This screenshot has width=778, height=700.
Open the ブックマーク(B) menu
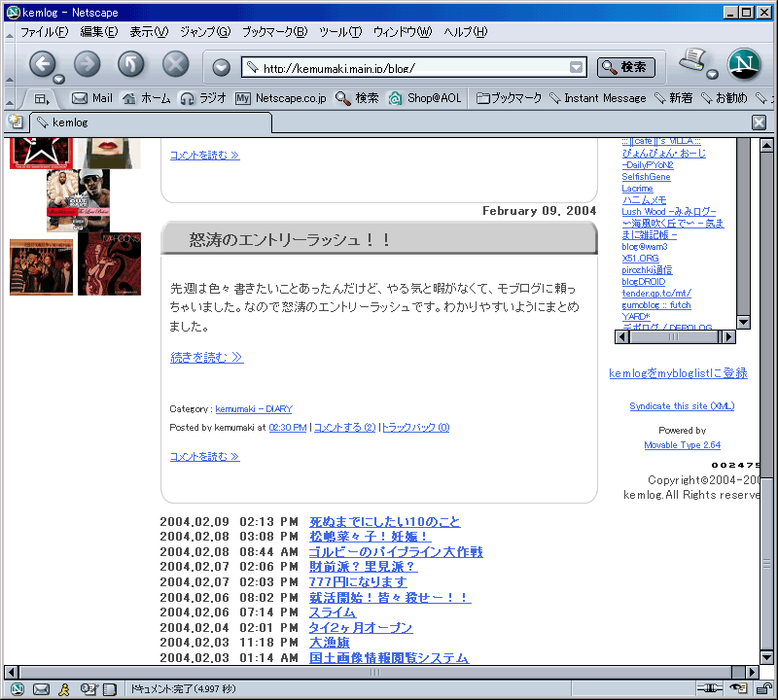coord(275,32)
